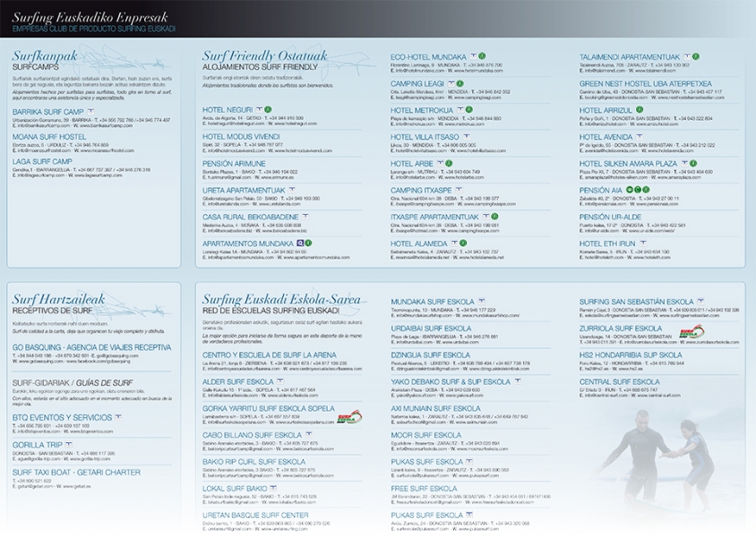Click the green circle badge next to Hotel Neguri
Screen dimensions: 756x537
coord(268,109)
